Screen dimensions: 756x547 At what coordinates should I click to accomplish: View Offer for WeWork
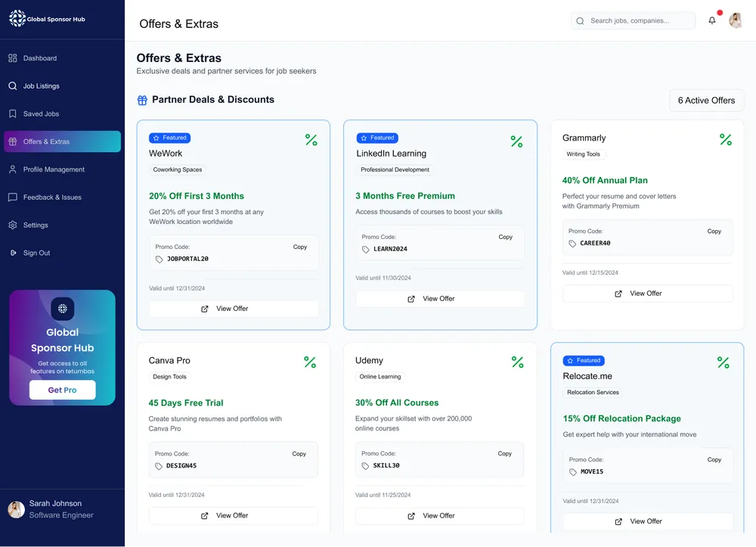click(234, 309)
